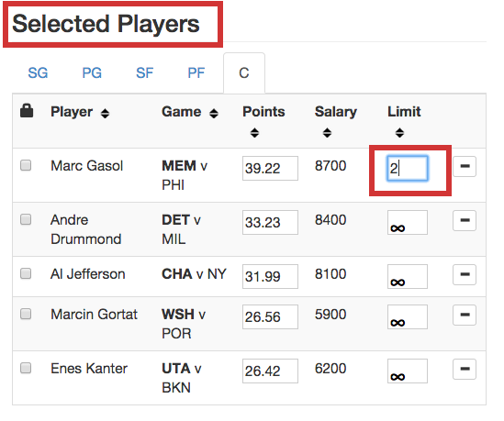
Task: Remove Enes Kanter with minus button
Action: pos(465,369)
